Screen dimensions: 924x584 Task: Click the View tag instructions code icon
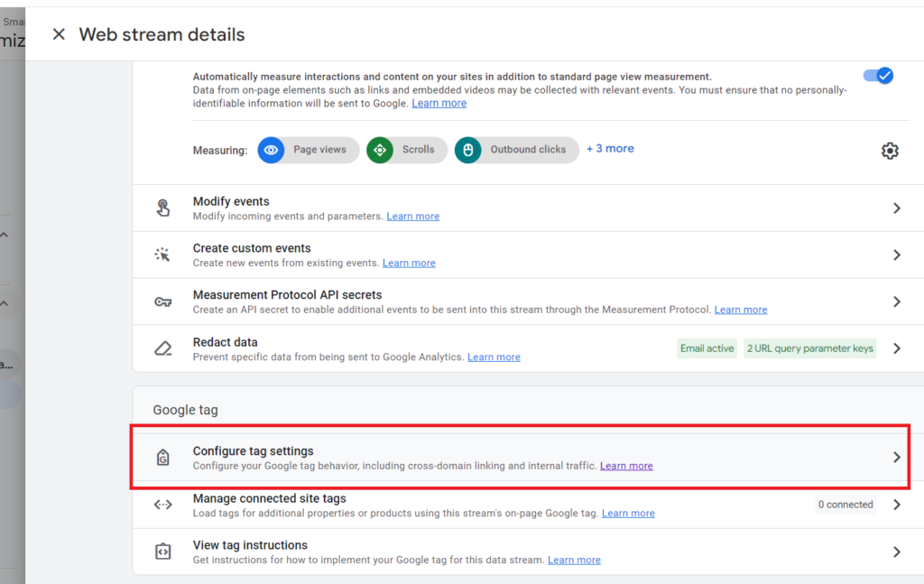coord(163,552)
